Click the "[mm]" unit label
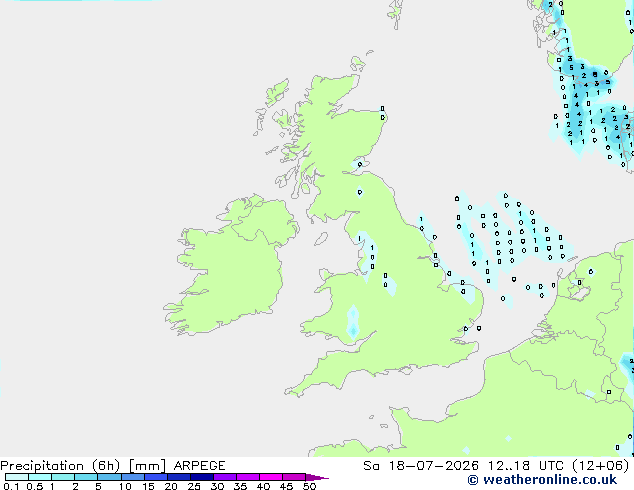The image size is (634, 490). coord(147,466)
